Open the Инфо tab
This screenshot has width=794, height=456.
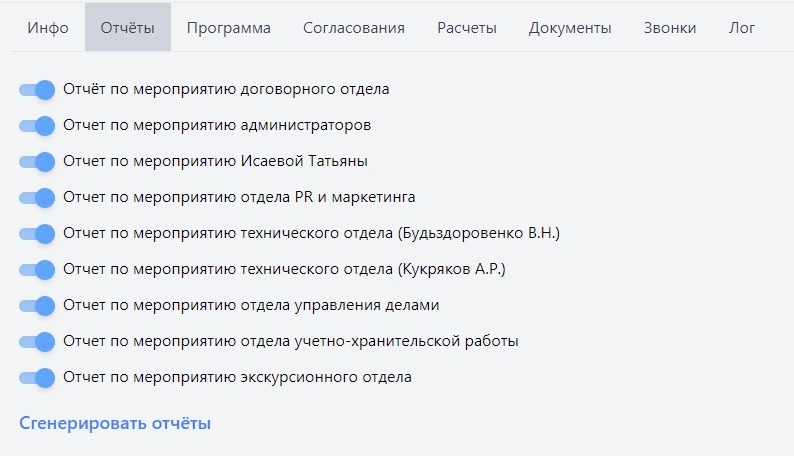[48, 28]
